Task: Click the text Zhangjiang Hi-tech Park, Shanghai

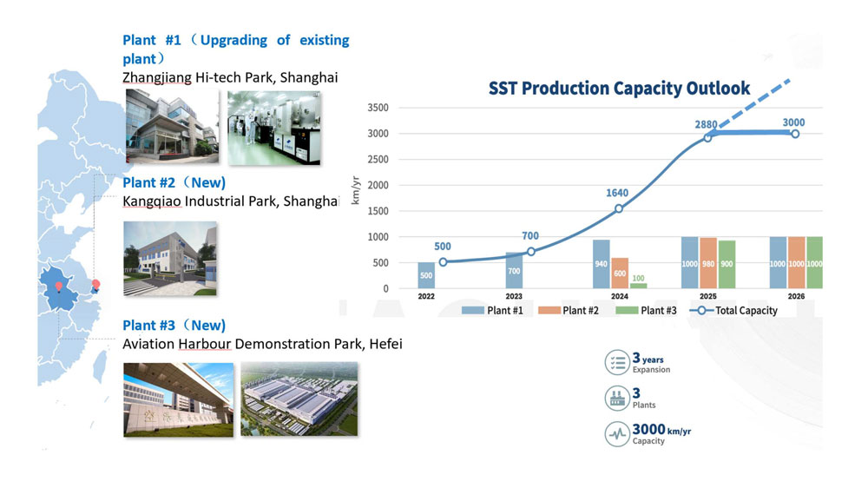Action: 230,77
